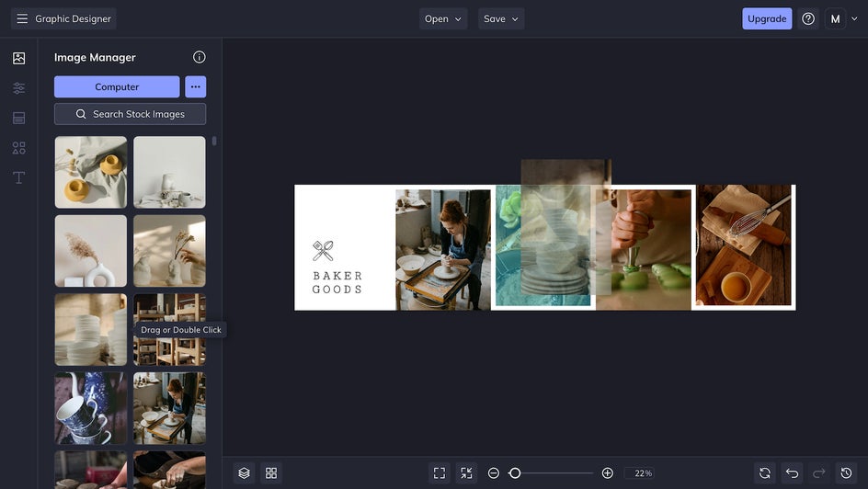Click the fit to screen icon
This screenshot has width=868, height=489.
pyautogui.click(x=440, y=473)
